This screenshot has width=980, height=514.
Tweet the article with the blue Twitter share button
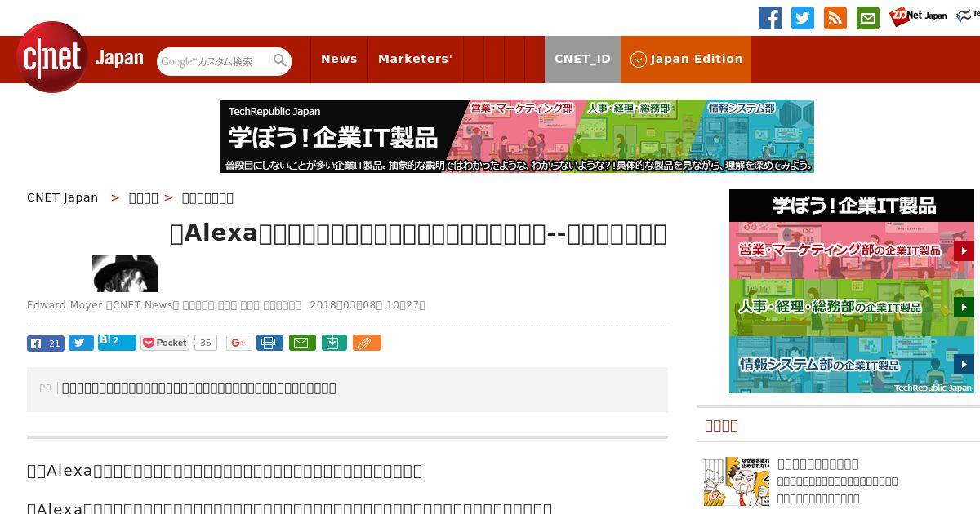(x=81, y=343)
